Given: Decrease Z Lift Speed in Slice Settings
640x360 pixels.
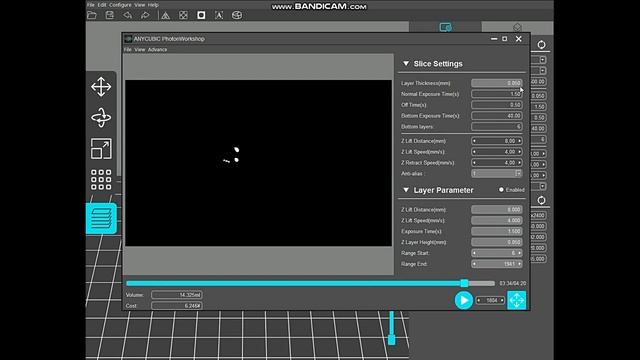Looking at the screenshot, I should point(474,152).
